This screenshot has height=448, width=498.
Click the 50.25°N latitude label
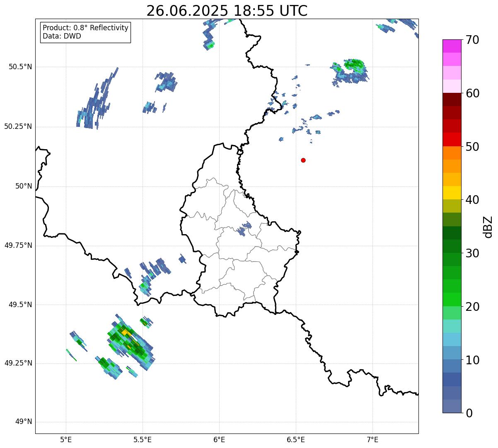(18, 126)
